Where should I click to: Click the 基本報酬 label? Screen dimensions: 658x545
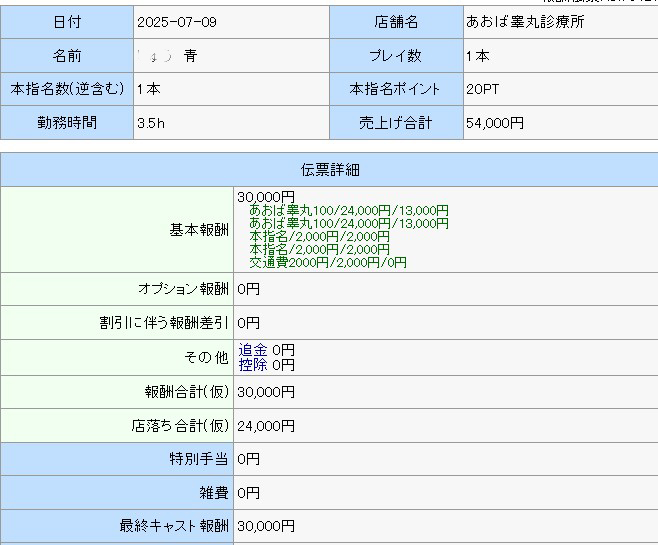coord(199,230)
